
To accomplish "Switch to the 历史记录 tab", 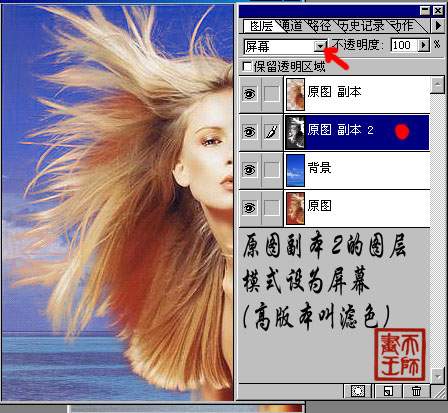I will (362, 26).
